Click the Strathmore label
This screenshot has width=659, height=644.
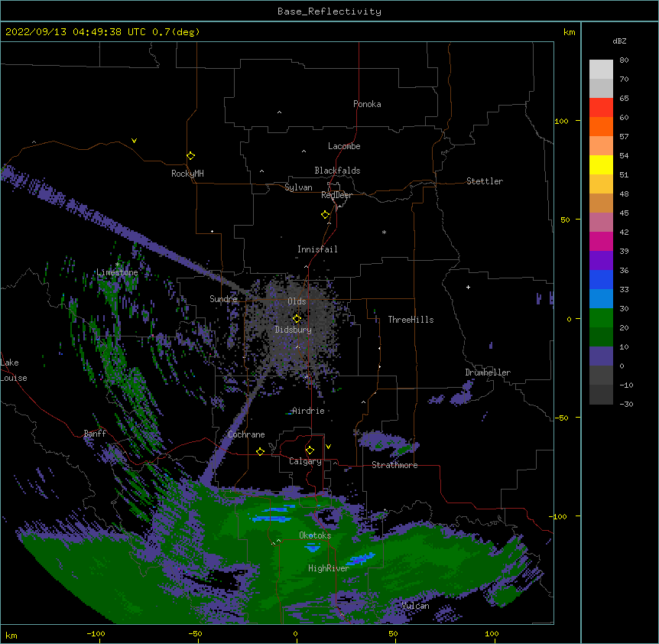click(x=394, y=465)
